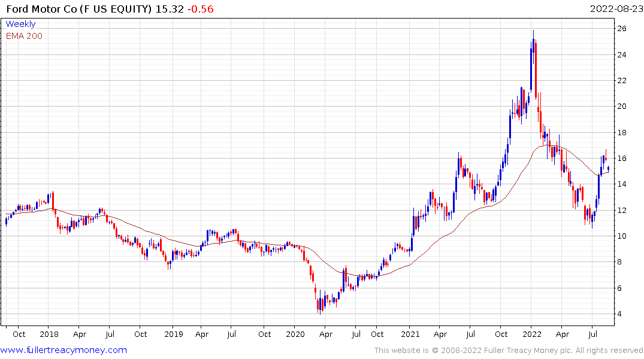Click the y-axis value '20'

pos(622,107)
